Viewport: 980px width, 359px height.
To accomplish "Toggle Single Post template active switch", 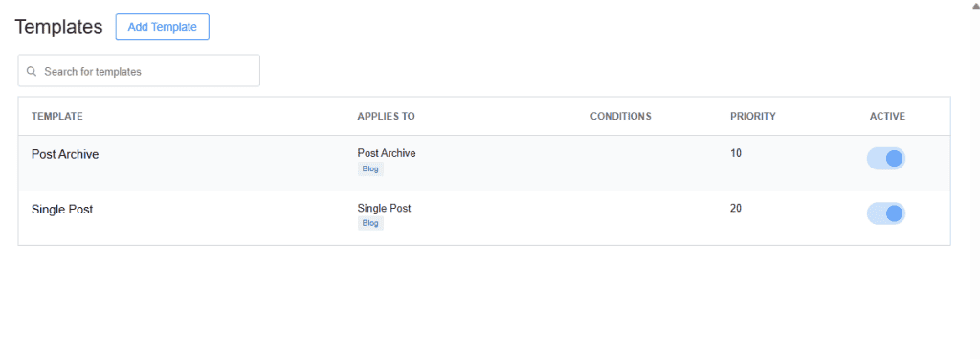I will [x=885, y=213].
